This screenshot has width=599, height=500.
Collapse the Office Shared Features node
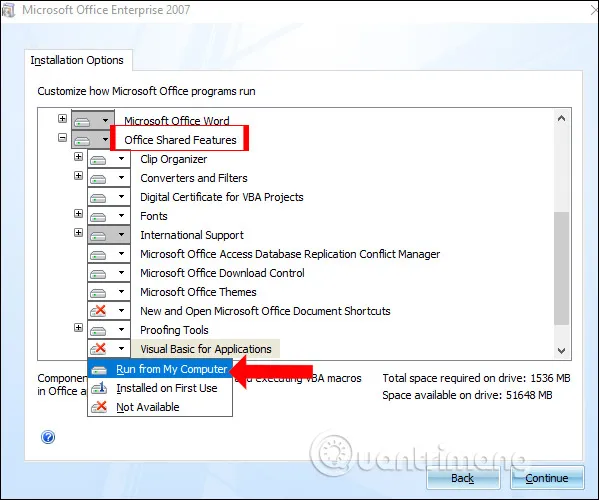pos(62,138)
